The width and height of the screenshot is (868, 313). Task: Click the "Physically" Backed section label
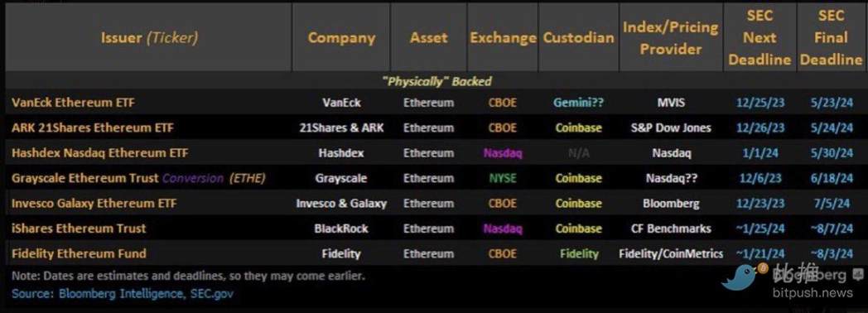click(x=436, y=81)
